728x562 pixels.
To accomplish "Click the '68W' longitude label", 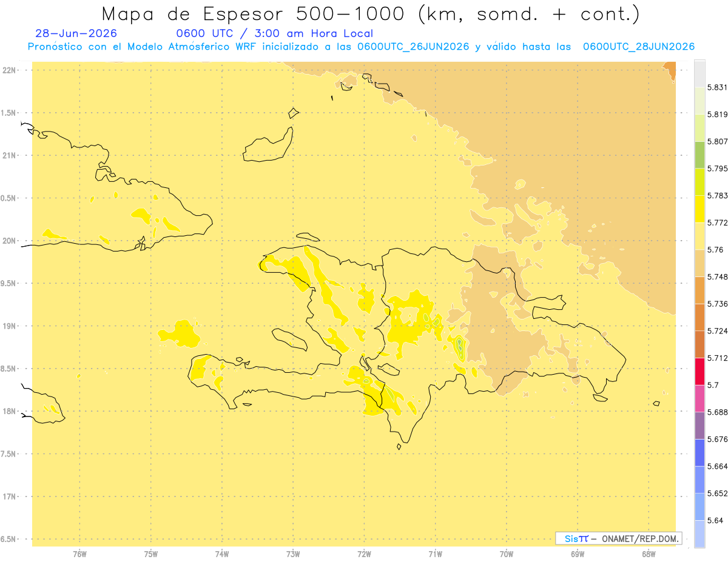I will click(649, 554).
